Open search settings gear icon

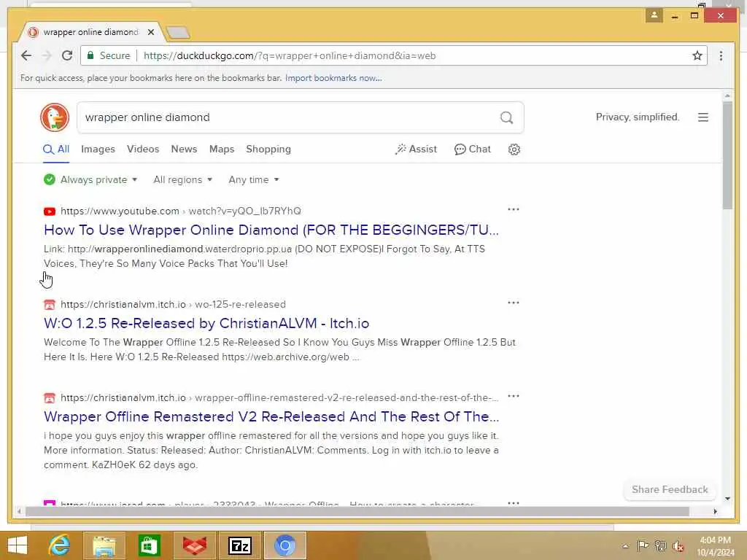pos(514,149)
